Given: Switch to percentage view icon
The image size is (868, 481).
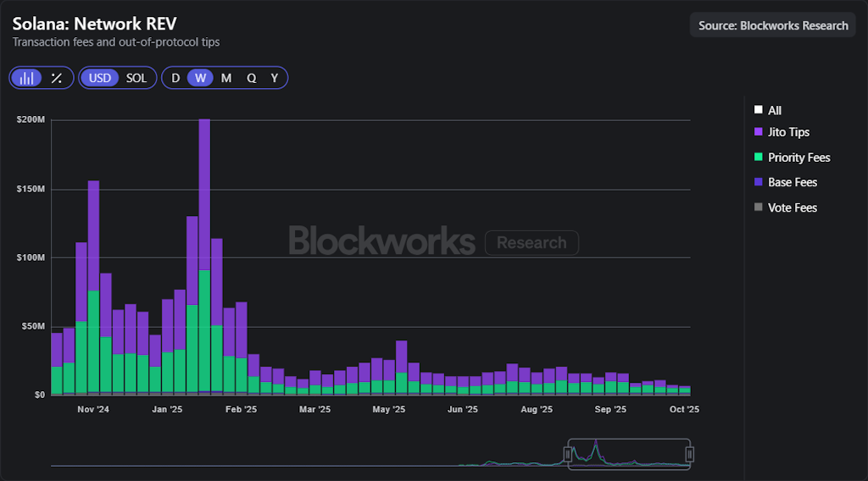Looking at the screenshot, I should click(x=57, y=78).
